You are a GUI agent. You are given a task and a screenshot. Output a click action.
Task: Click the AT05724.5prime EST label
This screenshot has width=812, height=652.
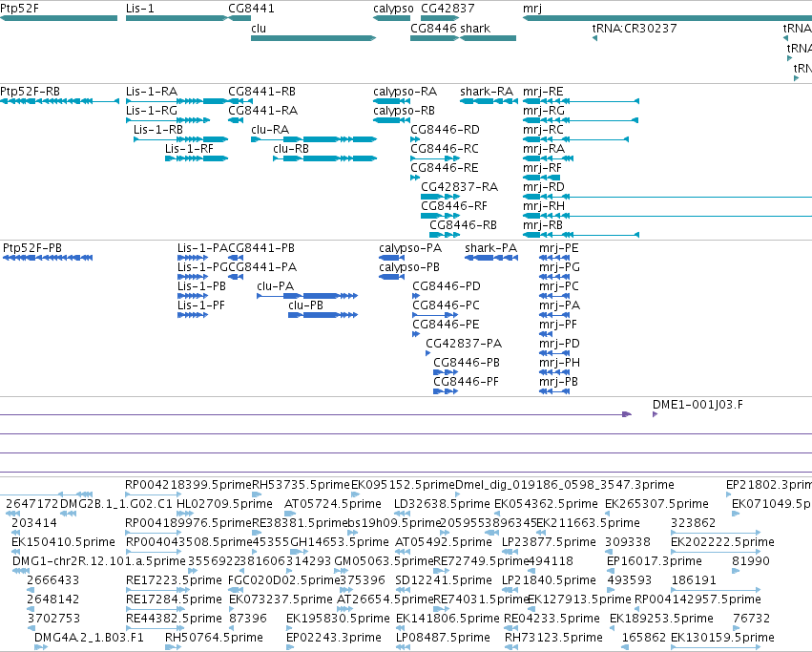pos(332,504)
